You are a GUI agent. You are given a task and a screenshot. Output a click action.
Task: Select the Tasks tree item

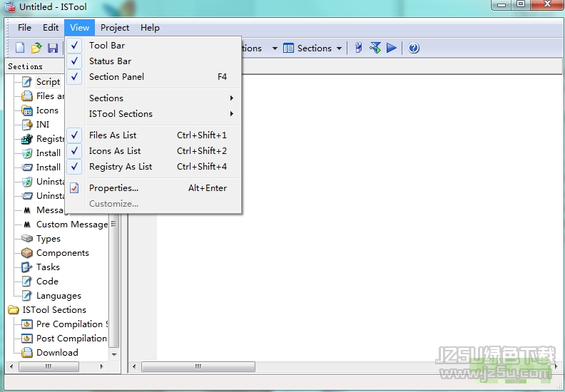pyautogui.click(x=48, y=267)
